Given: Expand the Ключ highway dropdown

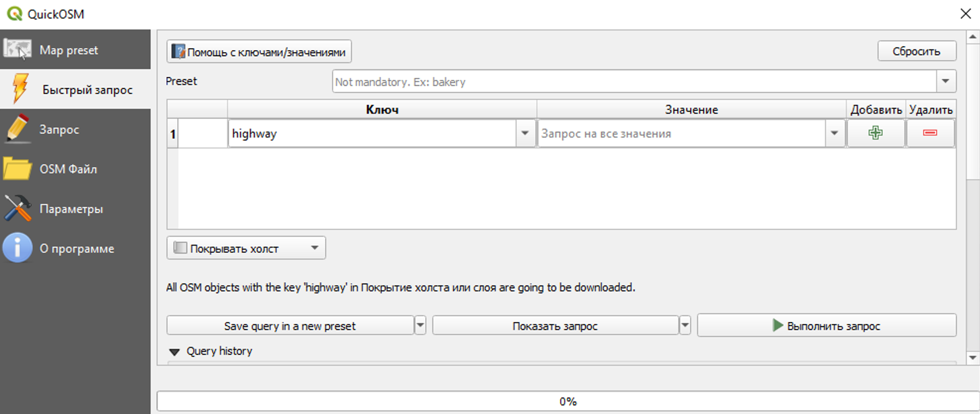Looking at the screenshot, I should click(x=525, y=134).
